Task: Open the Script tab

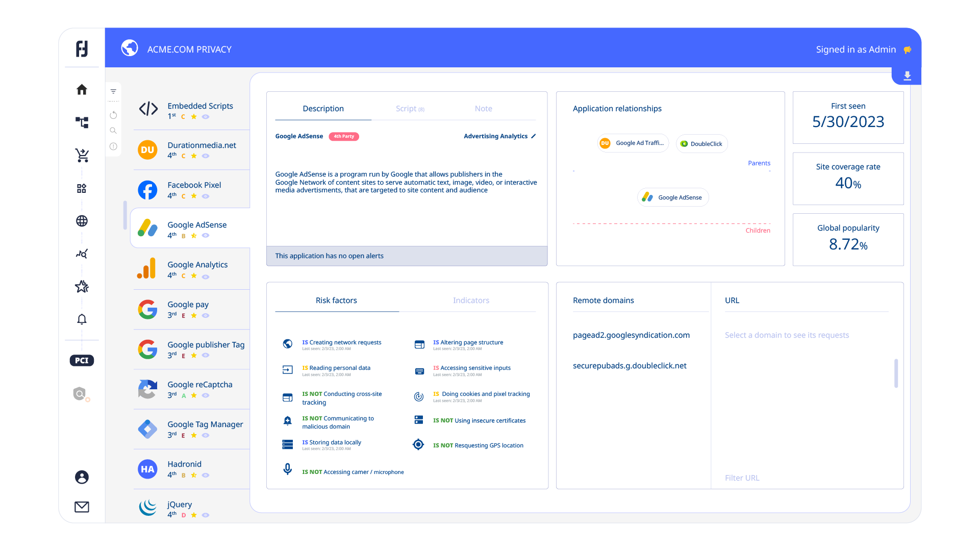Action: coord(410,109)
